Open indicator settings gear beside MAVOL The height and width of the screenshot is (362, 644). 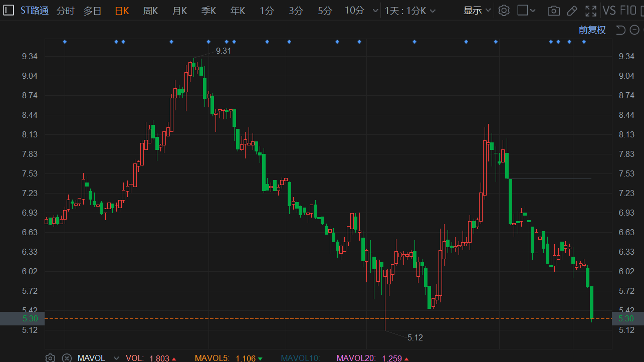coord(50,358)
